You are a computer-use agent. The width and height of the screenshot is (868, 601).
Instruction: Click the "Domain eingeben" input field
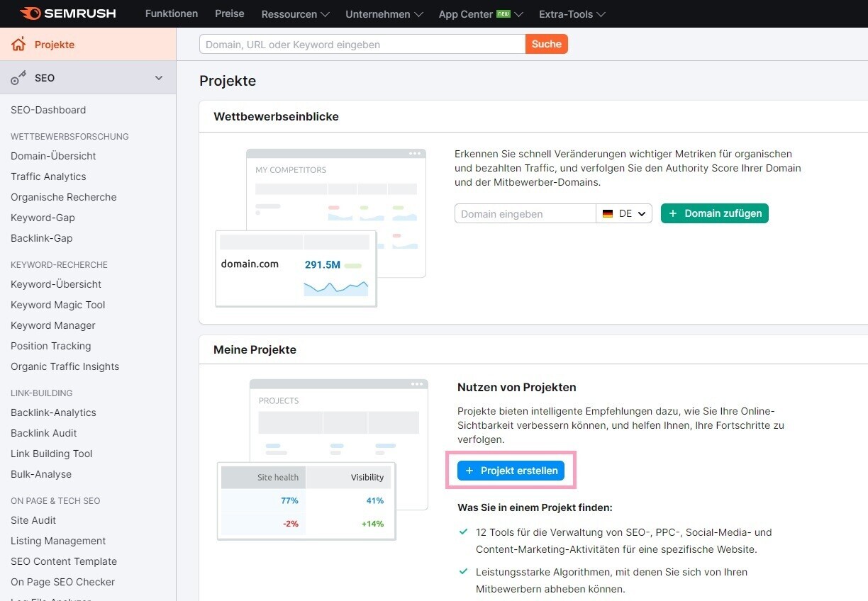pyautogui.click(x=525, y=213)
